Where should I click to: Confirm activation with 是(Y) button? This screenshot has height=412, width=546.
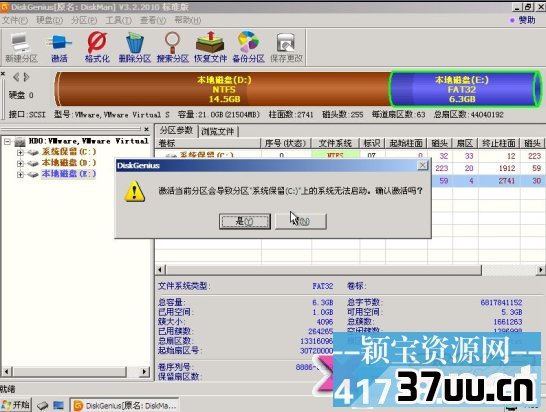245,221
